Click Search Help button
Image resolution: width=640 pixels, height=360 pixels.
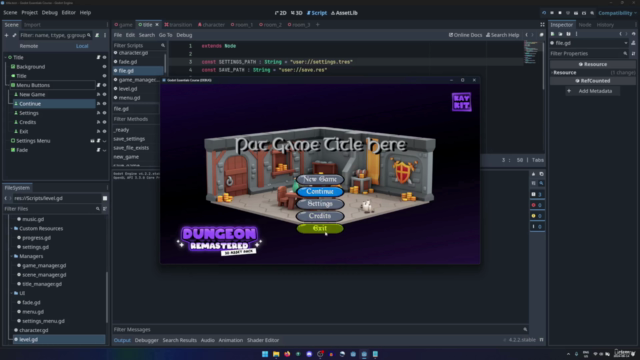click(502, 35)
